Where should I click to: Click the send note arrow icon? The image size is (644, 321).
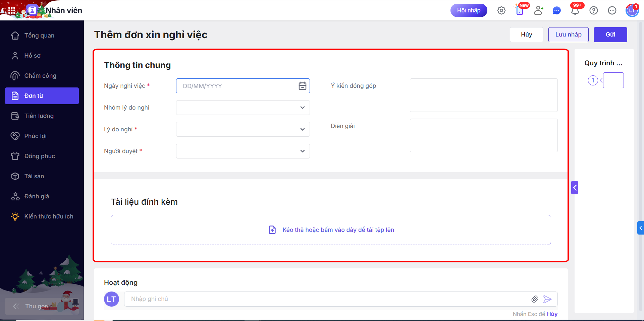point(547,299)
